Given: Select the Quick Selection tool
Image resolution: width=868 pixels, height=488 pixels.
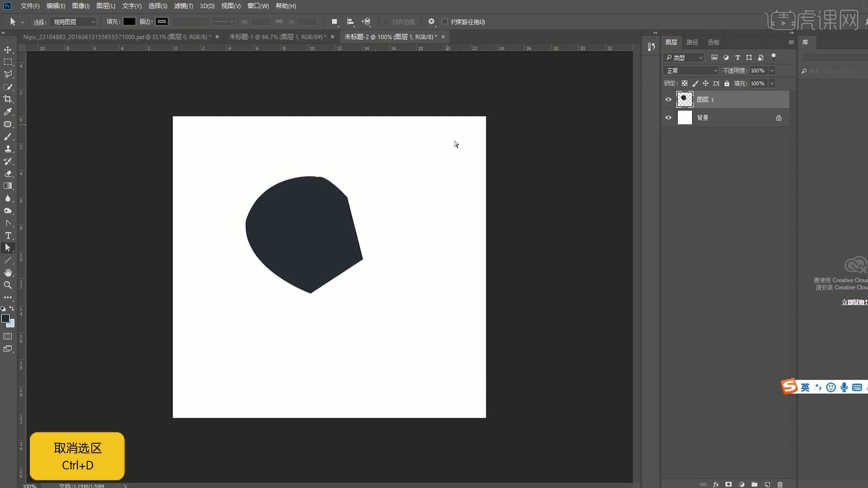Looking at the screenshot, I should tap(8, 87).
